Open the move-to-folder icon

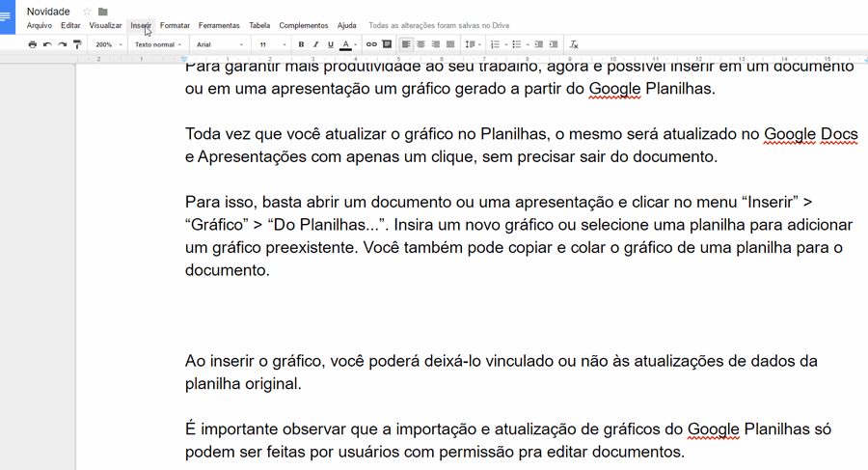103,12
